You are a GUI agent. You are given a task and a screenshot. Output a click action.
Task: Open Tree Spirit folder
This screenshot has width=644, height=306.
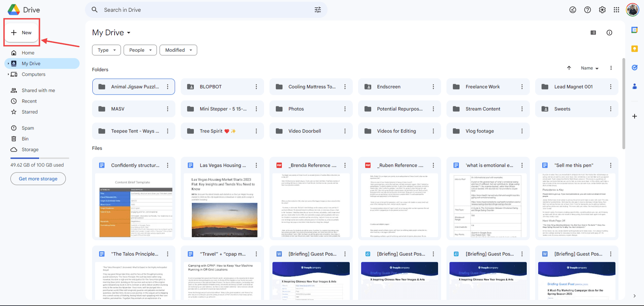point(222,131)
